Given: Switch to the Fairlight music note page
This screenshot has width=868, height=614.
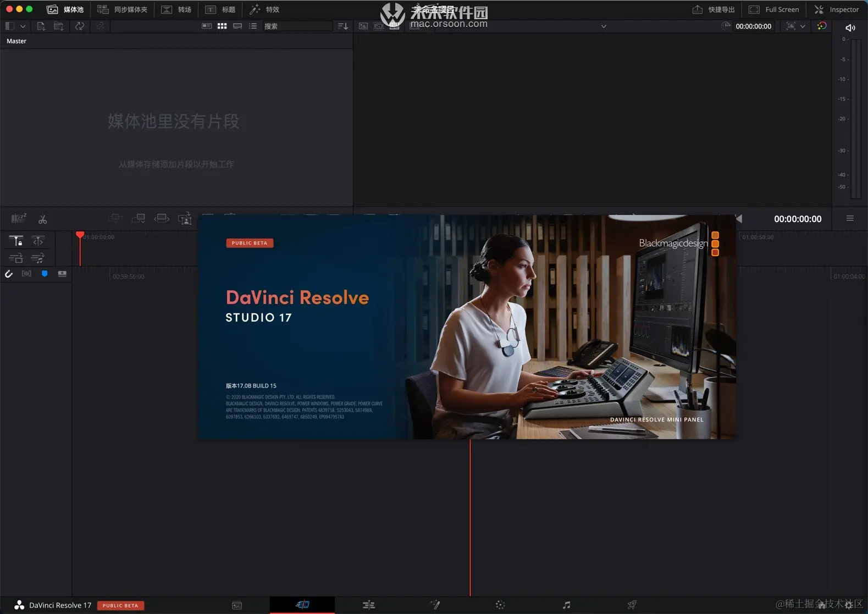Looking at the screenshot, I should (566, 605).
